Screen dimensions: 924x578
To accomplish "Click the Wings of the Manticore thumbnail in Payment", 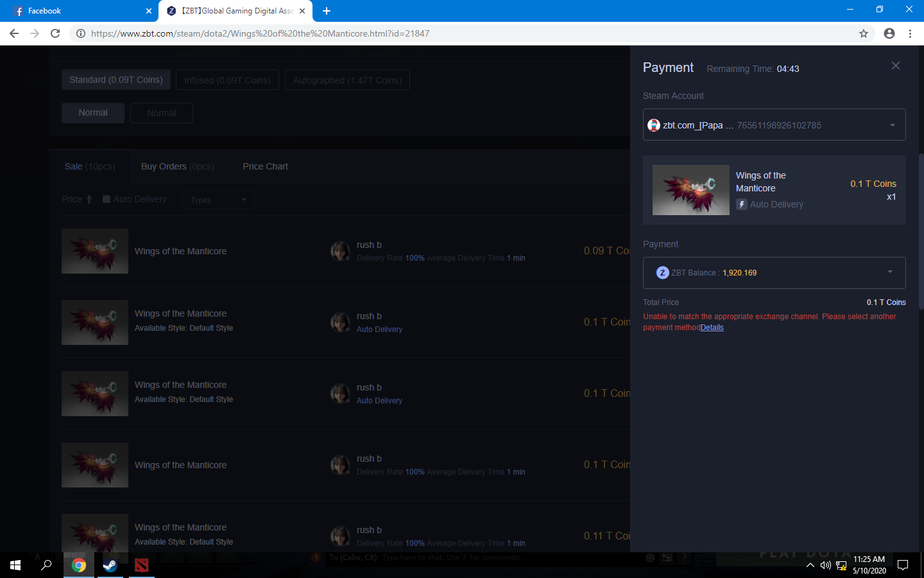I will pyautogui.click(x=690, y=190).
